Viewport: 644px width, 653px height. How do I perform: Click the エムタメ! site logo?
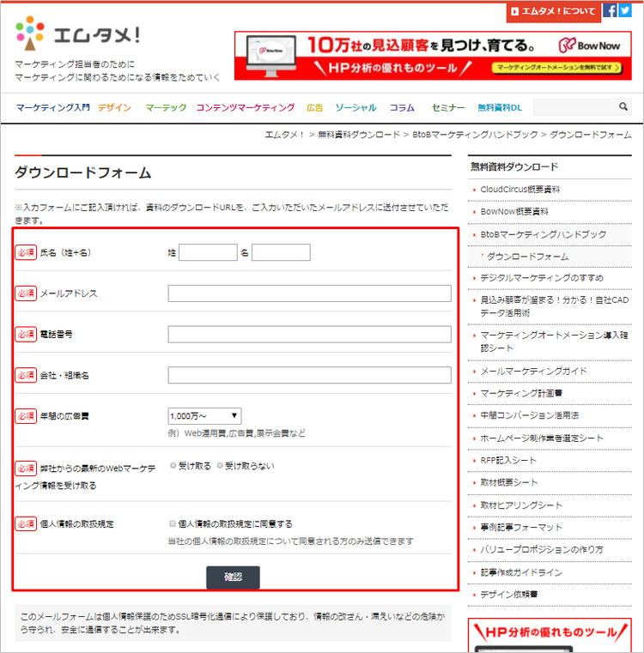click(77, 35)
